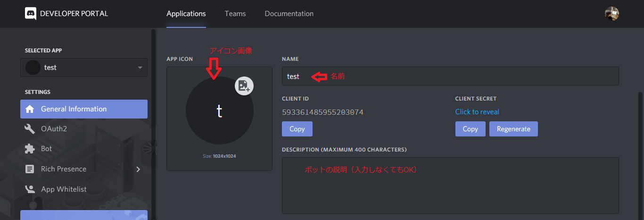Image resolution: width=644 pixels, height=220 pixels.
Task: Open the Documentation tab
Action: click(289, 14)
